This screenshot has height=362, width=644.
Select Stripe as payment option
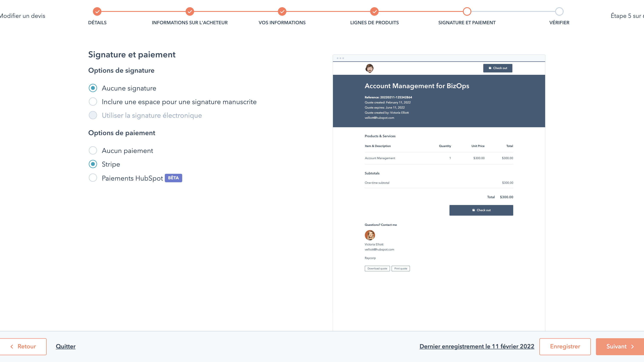93,164
